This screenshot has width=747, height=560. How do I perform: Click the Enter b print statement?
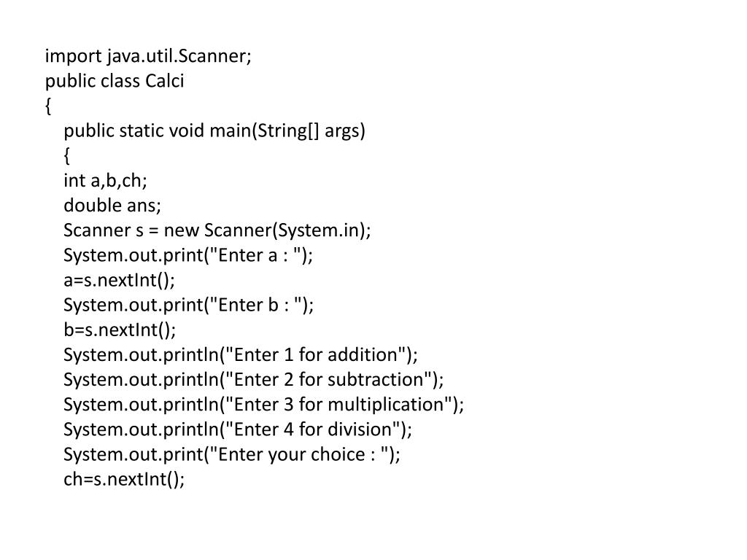(189, 305)
